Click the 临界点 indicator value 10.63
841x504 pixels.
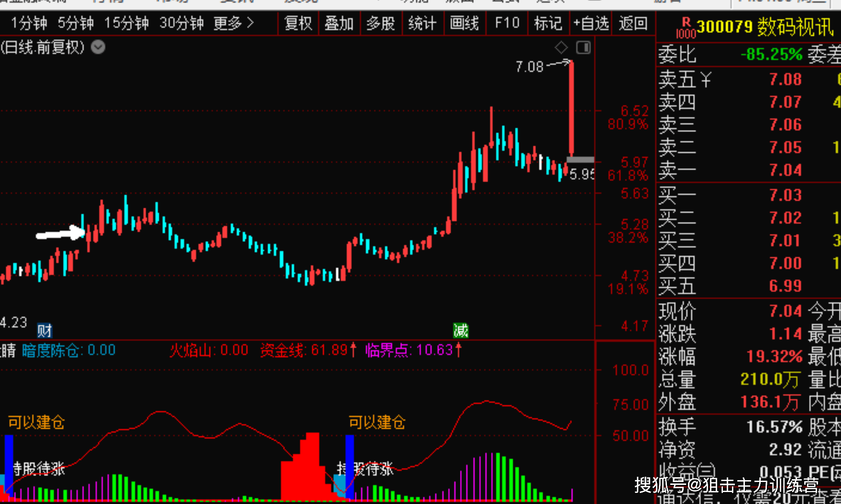click(435, 351)
